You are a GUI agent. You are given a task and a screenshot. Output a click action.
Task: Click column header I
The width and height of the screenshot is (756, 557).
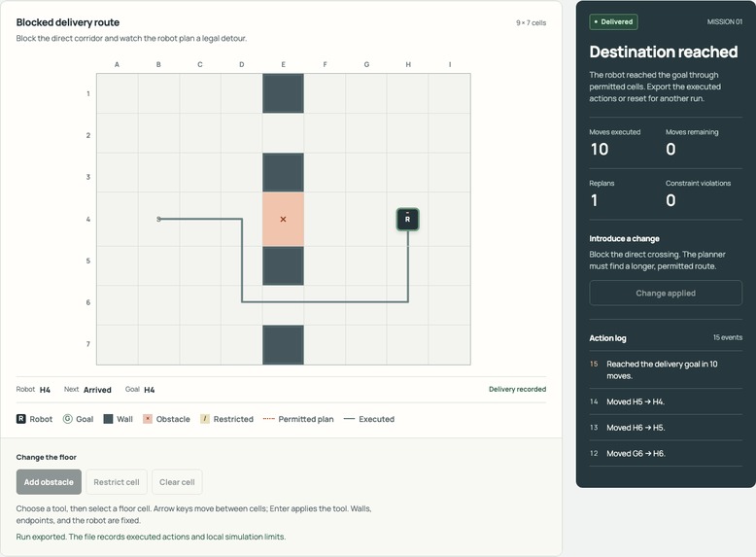(450, 64)
